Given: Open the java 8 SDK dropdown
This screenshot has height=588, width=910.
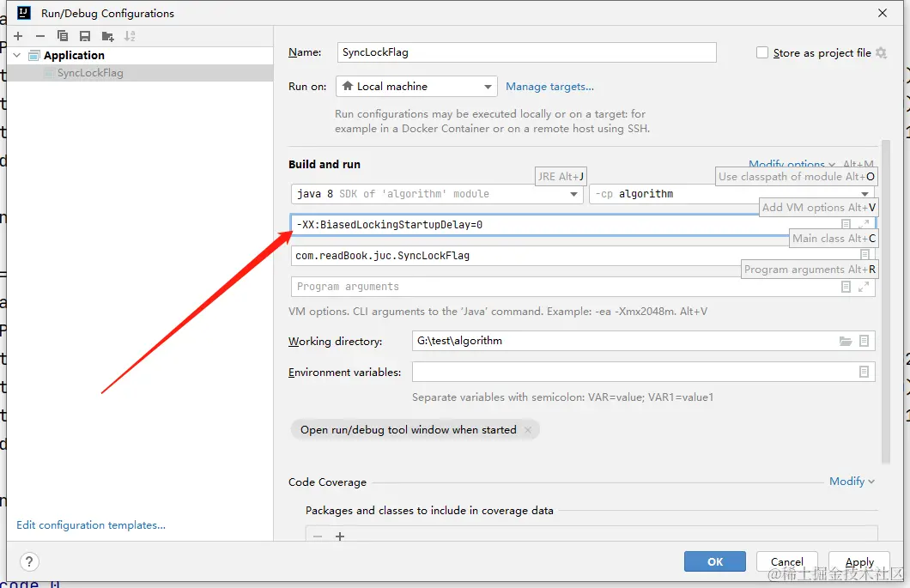Looking at the screenshot, I should pyautogui.click(x=437, y=194).
